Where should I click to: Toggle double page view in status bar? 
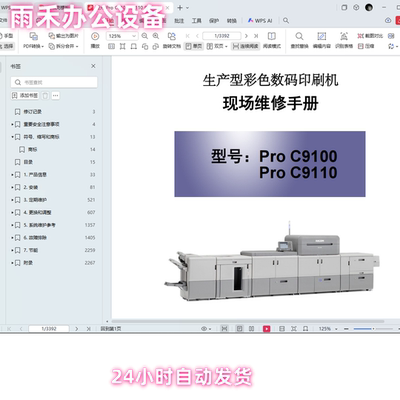[251, 329]
